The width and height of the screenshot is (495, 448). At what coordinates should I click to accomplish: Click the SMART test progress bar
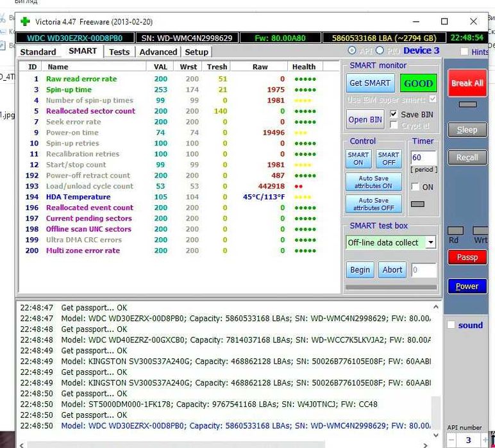[391, 287]
